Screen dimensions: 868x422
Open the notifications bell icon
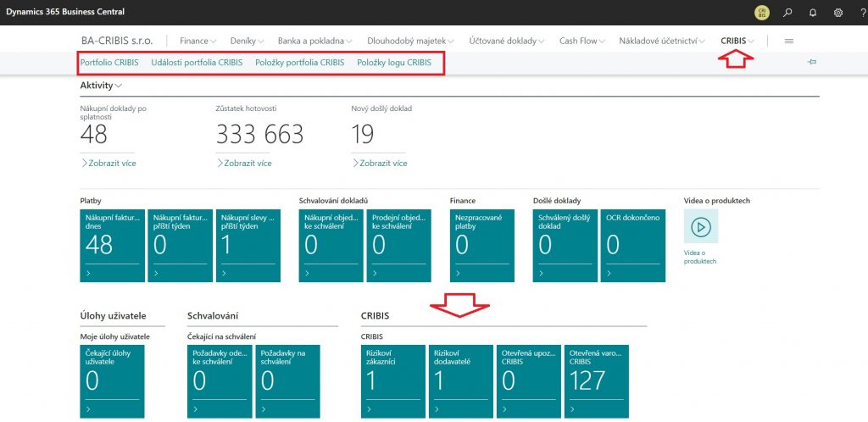(x=813, y=12)
